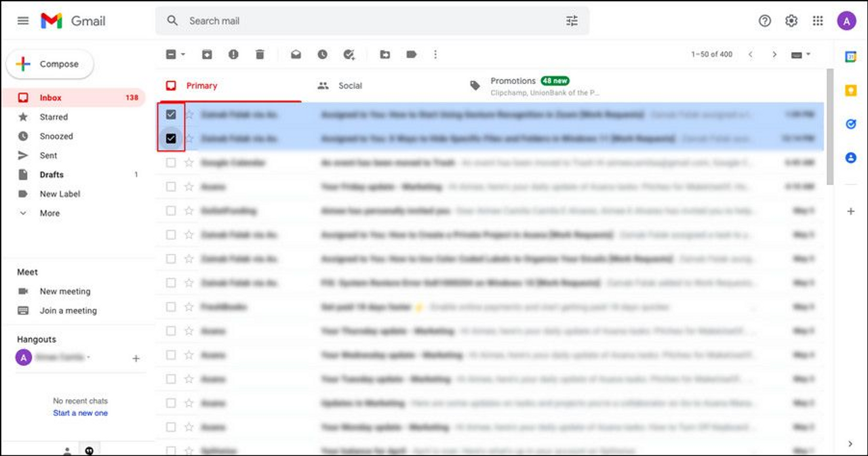
Task: Open the select-all checkbox dropdown
Action: [184, 55]
